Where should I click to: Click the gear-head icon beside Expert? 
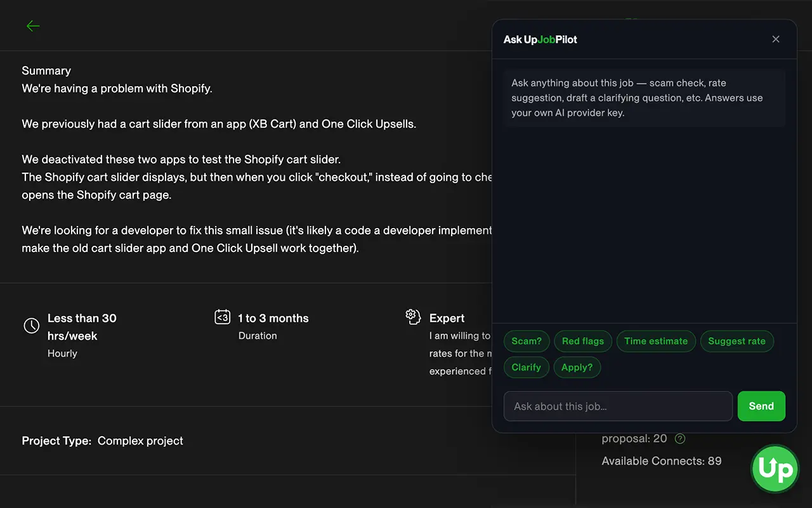click(413, 316)
